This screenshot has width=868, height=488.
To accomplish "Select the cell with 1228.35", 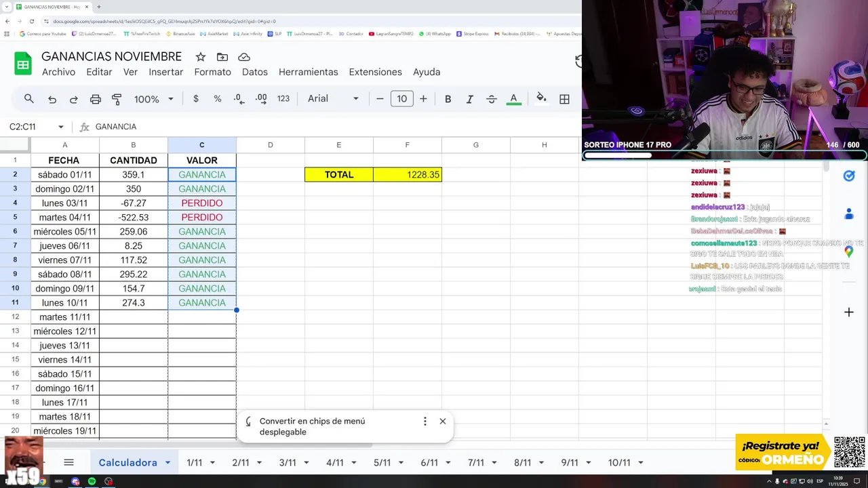I will coord(408,175).
